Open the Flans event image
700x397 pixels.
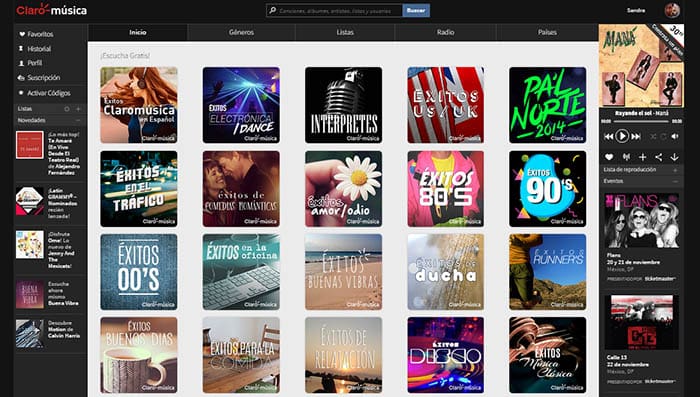[642, 221]
